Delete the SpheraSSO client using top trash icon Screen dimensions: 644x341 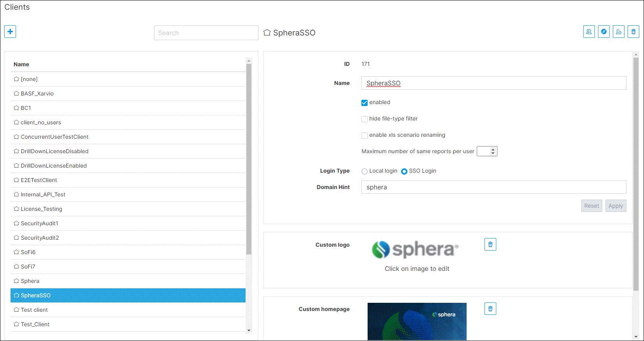click(633, 32)
